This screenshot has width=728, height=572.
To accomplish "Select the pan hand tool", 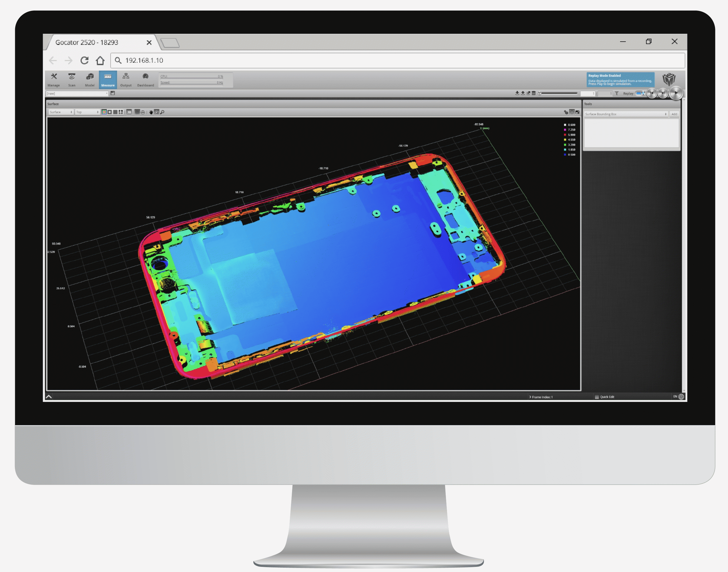I will click(151, 112).
